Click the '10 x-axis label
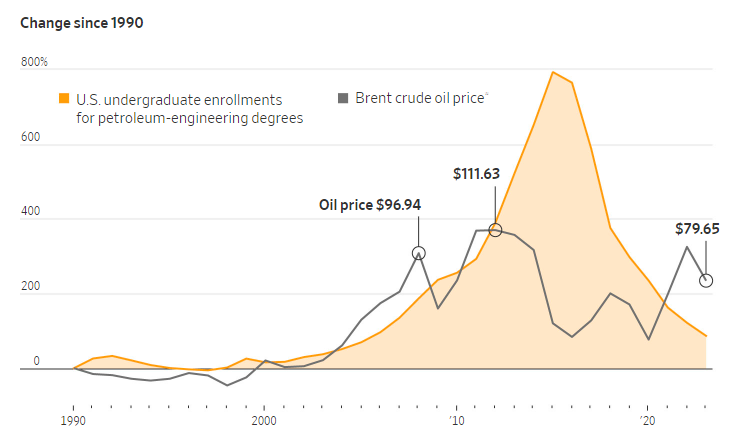The height and width of the screenshot is (438, 755). [x=456, y=421]
